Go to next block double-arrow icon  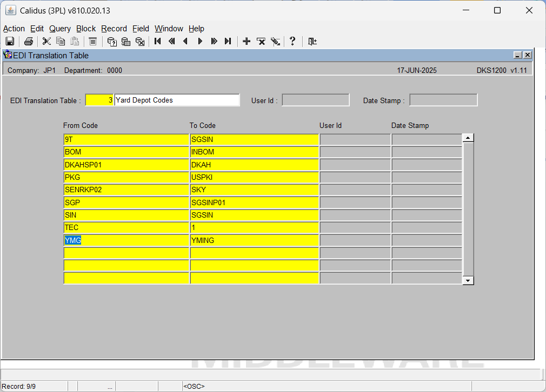214,42
